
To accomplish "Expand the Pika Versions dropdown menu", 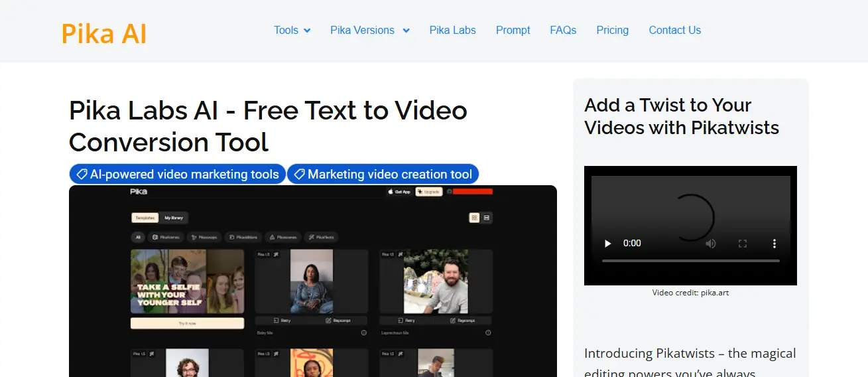I will (x=370, y=30).
